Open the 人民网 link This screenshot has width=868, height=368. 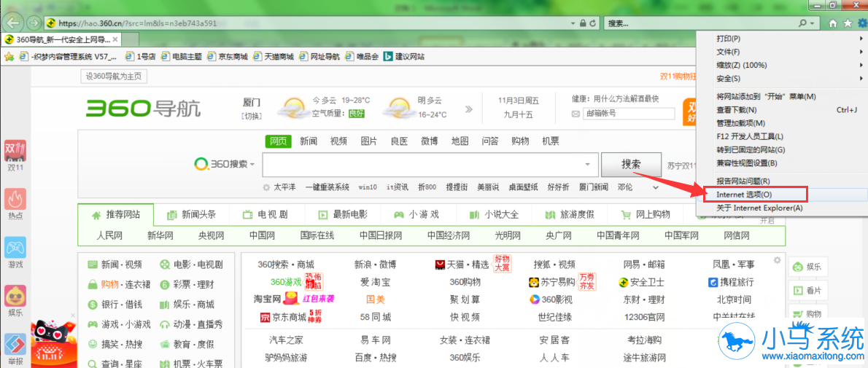[x=109, y=236]
